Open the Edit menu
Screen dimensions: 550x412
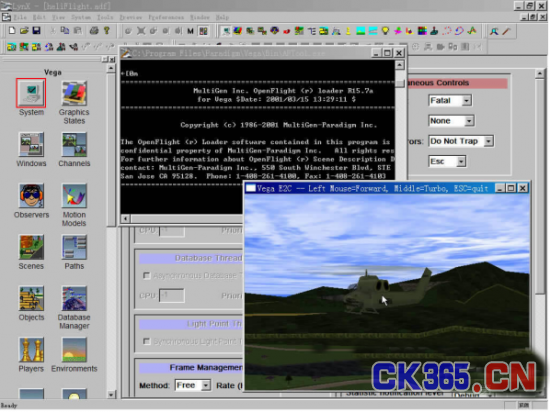click(39, 17)
